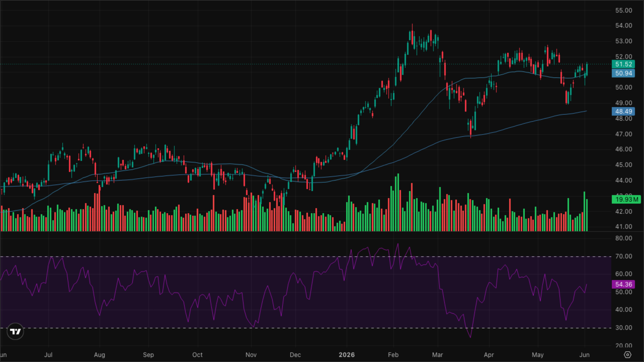The height and width of the screenshot is (362, 644).
Task: Click the Mar label on time axis
Action: [x=437, y=355]
